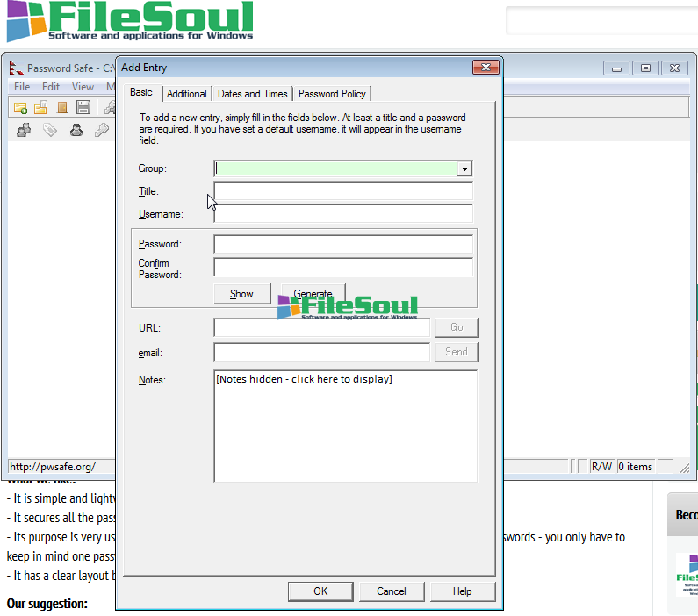This screenshot has height=616, width=698.
Task: Click the hidden Notes area to display
Action: (x=345, y=426)
